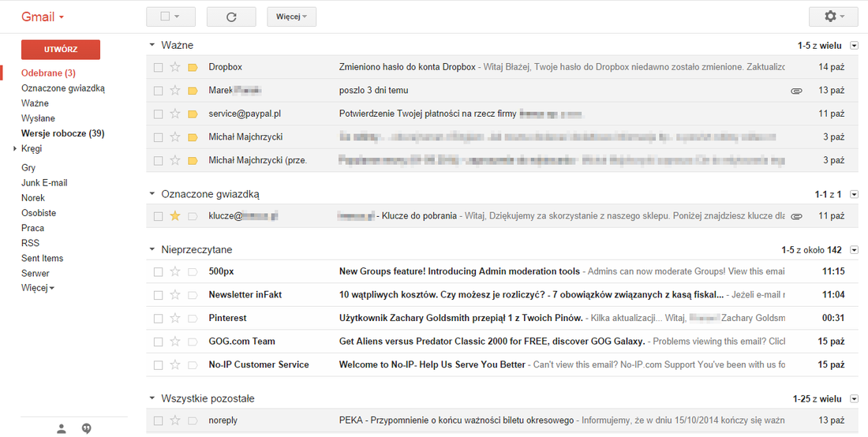Check the noreply PEKA email checkbox
This screenshot has width=868, height=437.
pyautogui.click(x=159, y=421)
